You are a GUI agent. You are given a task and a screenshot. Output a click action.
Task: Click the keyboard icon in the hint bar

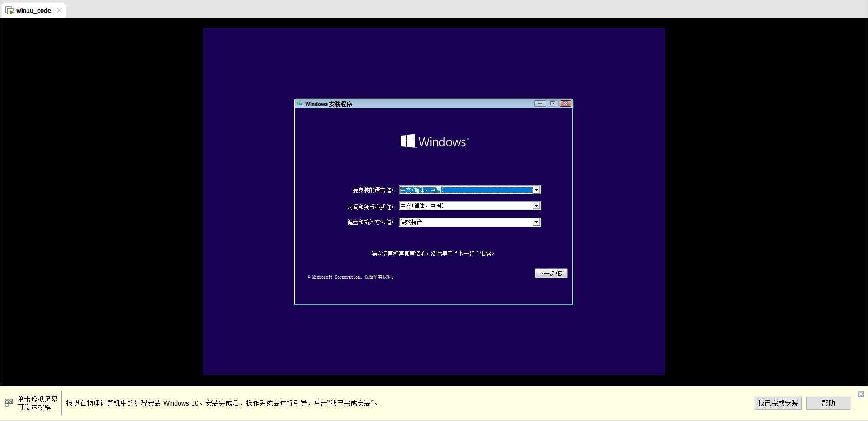[x=9, y=402]
